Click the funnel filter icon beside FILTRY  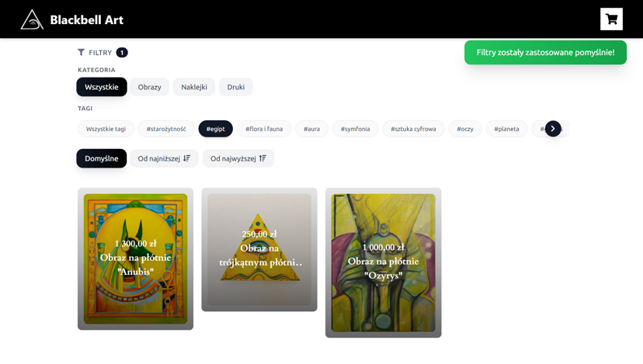82,52
